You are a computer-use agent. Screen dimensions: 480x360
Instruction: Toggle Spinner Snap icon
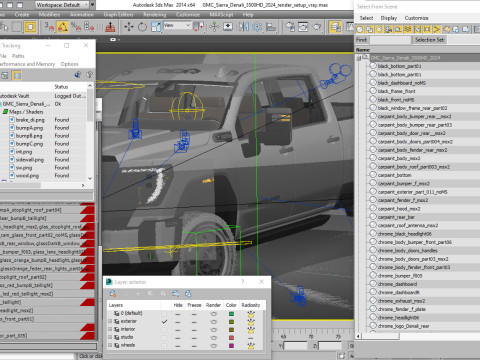point(89,27)
